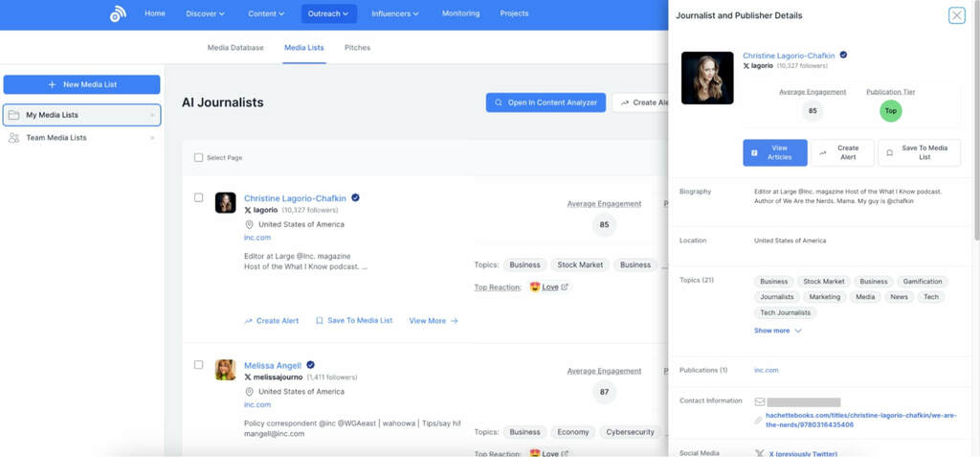Click the New Media List button
Image resolution: width=980 pixels, height=457 pixels.
coord(82,84)
